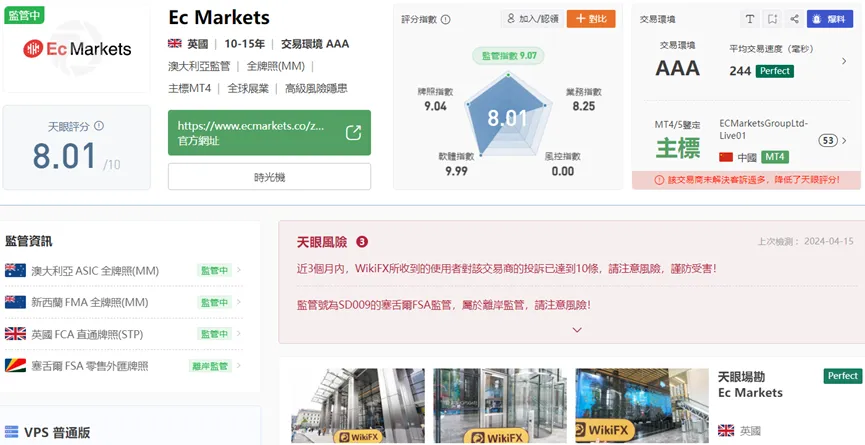Viewport: 865px width, 445px height.
Task: Click the 主標MT4 tag
Action: click(x=190, y=89)
